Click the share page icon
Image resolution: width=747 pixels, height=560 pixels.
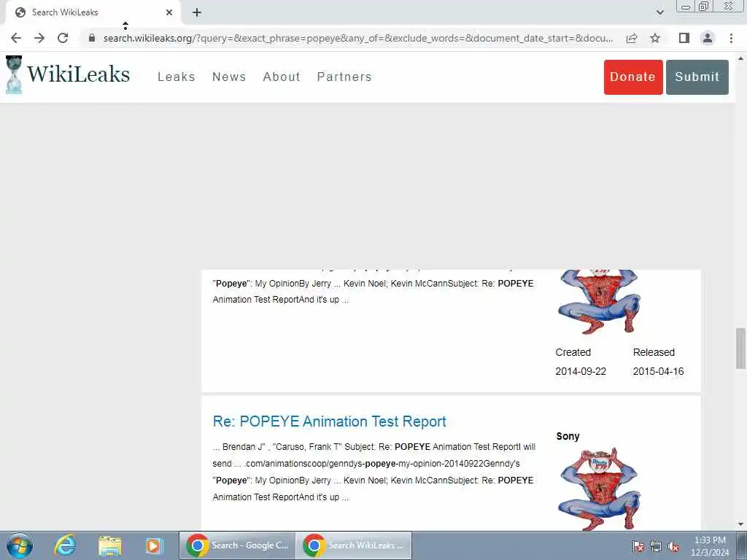pos(632,38)
